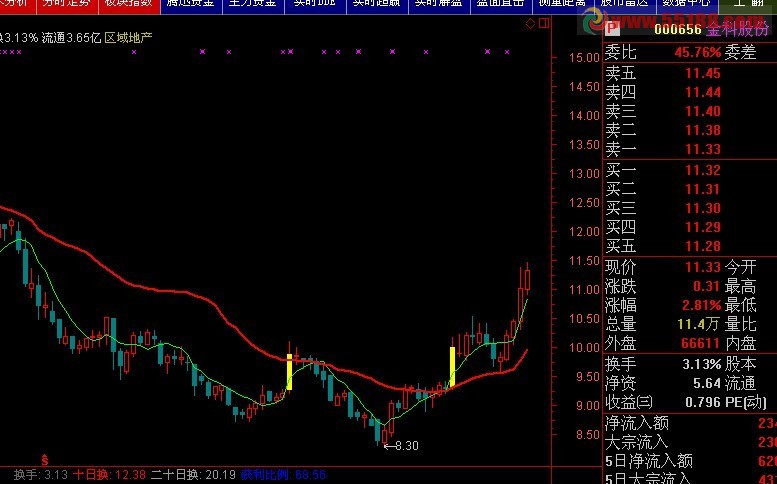
Task: Click the 涨跌 value 0.31
Action: [706, 286]
